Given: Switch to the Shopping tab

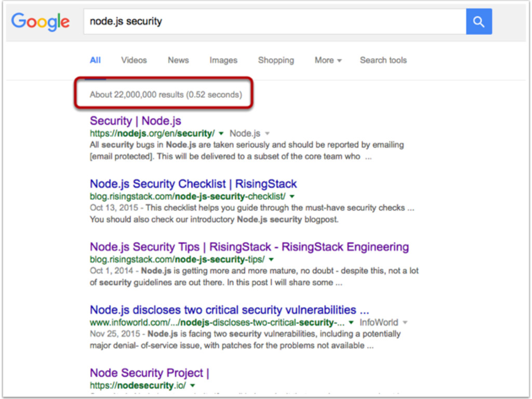Looking at the screenshot, I should point(276,60).
